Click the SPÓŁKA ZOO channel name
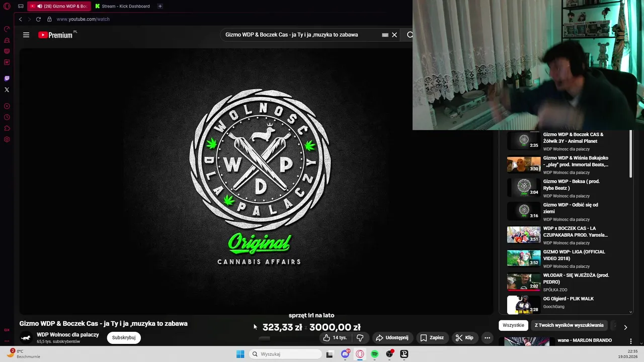Image resolution: width=644 pixels, height=362 pixels. pos(555,290)
